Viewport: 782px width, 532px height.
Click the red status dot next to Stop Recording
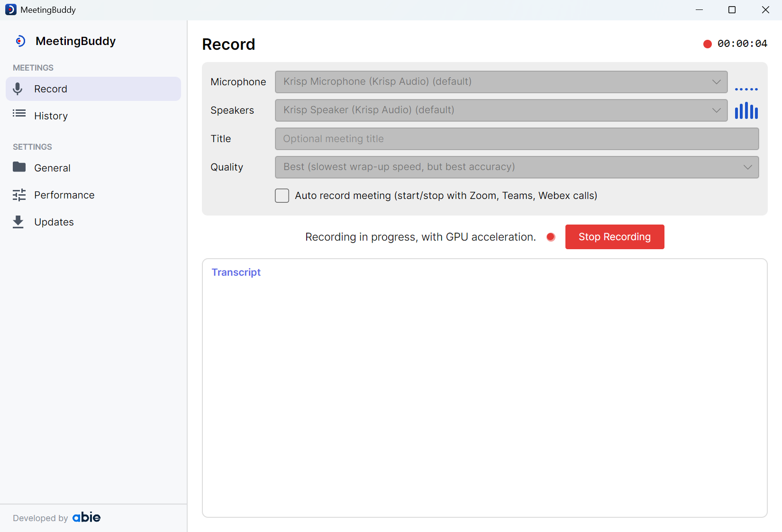pos(551,237)
